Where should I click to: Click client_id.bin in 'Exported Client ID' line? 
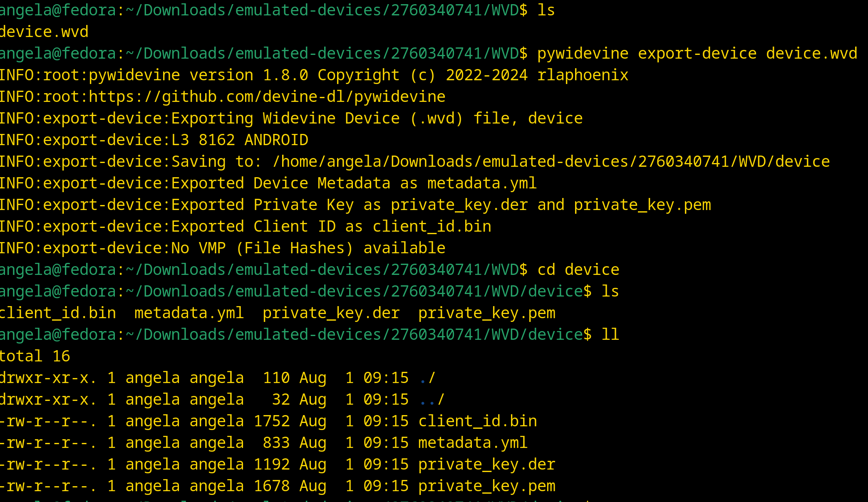(432, 227)
